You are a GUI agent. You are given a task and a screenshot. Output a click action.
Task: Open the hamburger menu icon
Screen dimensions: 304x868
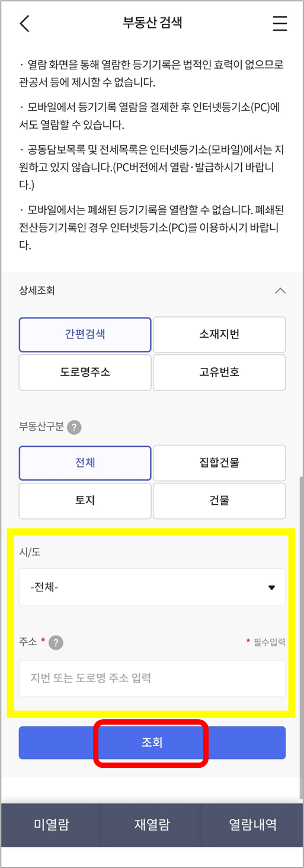(280, 23)
